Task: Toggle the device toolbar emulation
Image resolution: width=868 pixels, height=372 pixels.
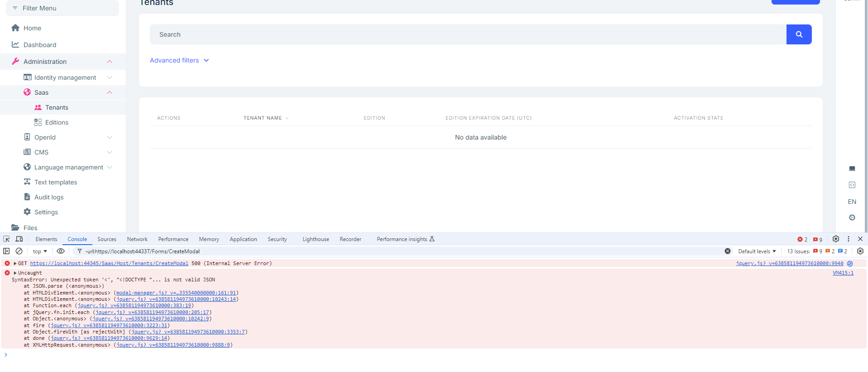Action: point(19,239)
